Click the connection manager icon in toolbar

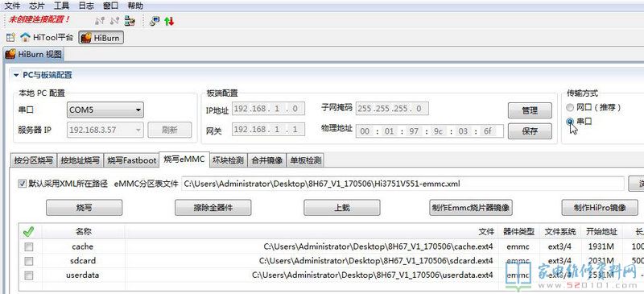[130, 21]
